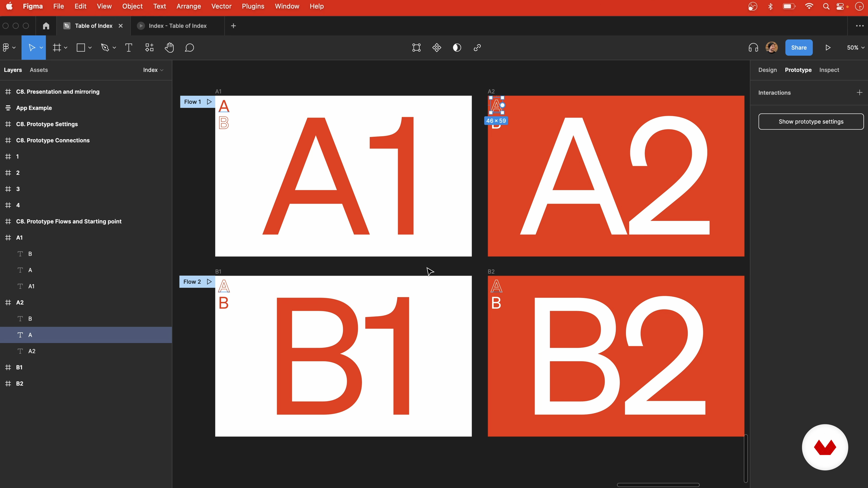Switch to the Layers tab

13,70
